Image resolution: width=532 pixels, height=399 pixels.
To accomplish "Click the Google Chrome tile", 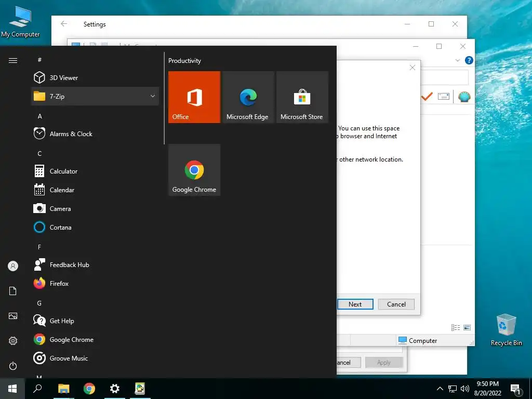I will (194, 170).
